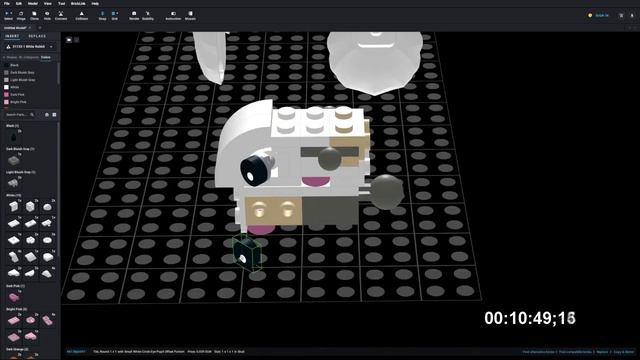Toggle the Grid option
This screenshot has height=360, width=640.
point(115,16)
